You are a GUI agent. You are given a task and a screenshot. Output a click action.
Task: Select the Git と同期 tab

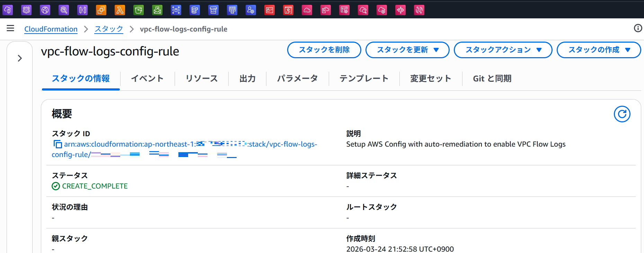[x=492, y=79]
